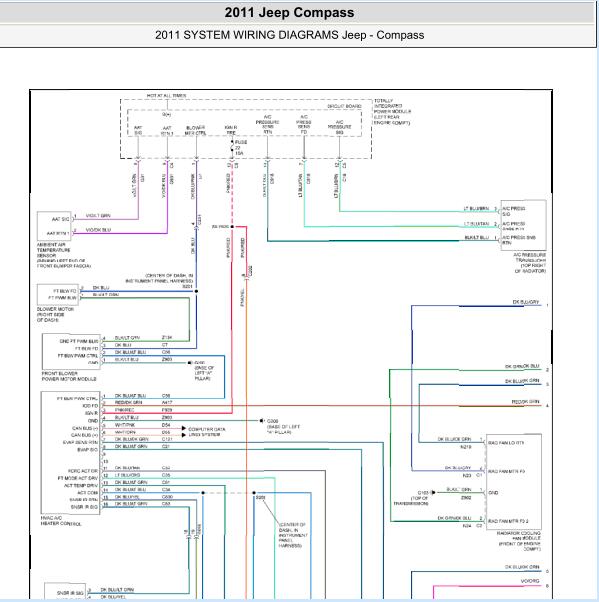The width and height of the screenshot is (599, 602).
Task: Click the 'CIRCUIT BOARD' label
Action: pyautogui.click(x=344, y=106)
